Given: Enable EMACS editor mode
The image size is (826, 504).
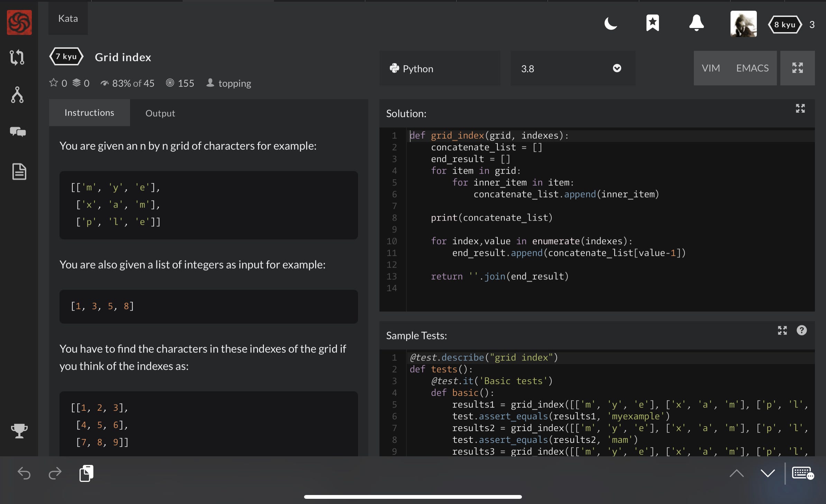Looking at the screenshot, I should (x=752, y=68).
